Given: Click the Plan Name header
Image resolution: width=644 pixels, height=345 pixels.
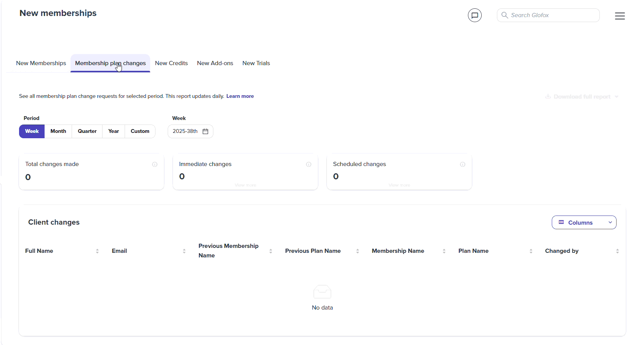Looking at the screenshot, I should tap(473, 251).
